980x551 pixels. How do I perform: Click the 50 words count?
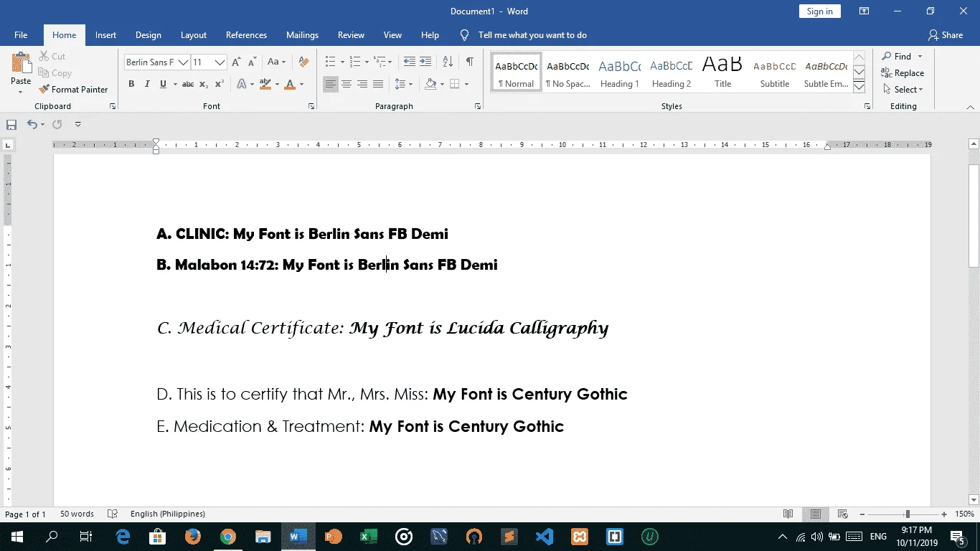pos(77,514)
